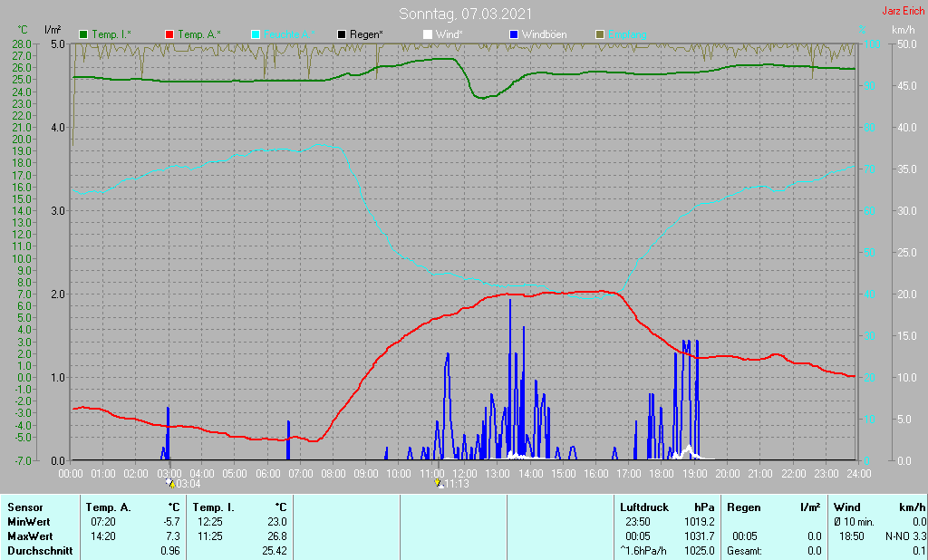The image size is (928, 560).
Task: Click the '28.0' temperature axis value
Action: 22,43
